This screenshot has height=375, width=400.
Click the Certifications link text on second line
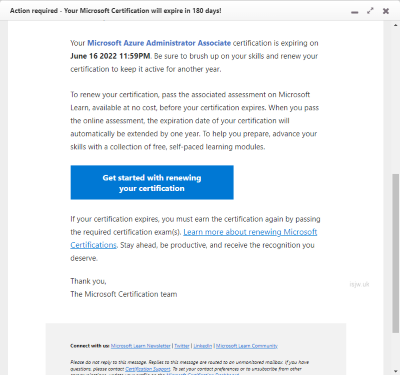point(93,245)
